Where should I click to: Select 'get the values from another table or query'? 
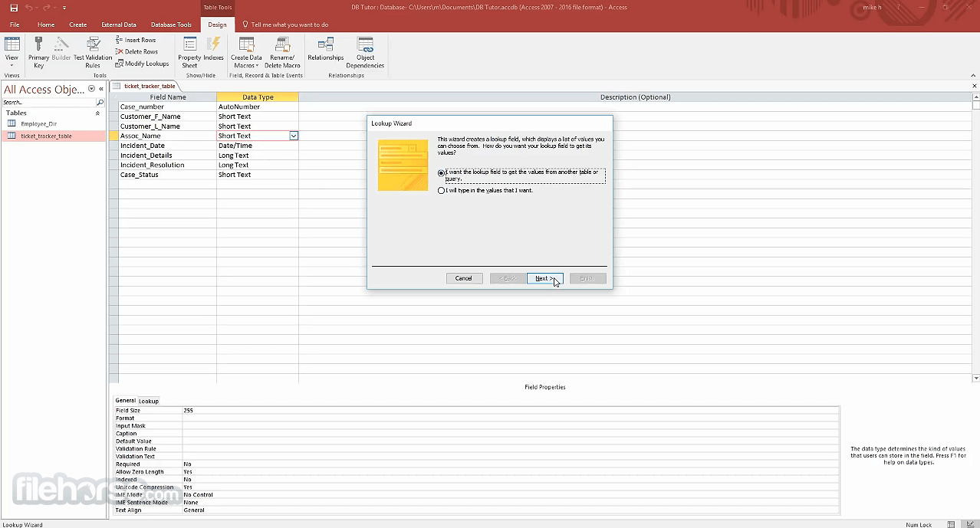click(x=441, y=173)
